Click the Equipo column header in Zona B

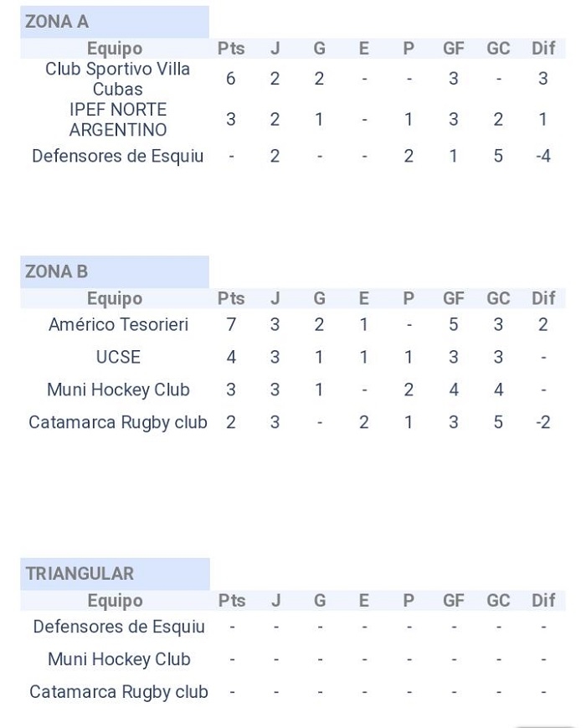pos(115,298)
